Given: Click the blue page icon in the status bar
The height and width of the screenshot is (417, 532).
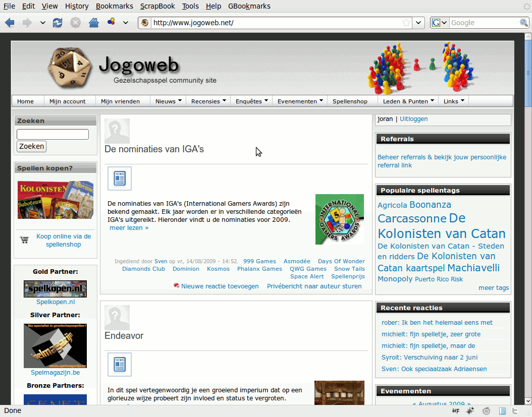Looking at the screenshot, I should pos(503,411).
